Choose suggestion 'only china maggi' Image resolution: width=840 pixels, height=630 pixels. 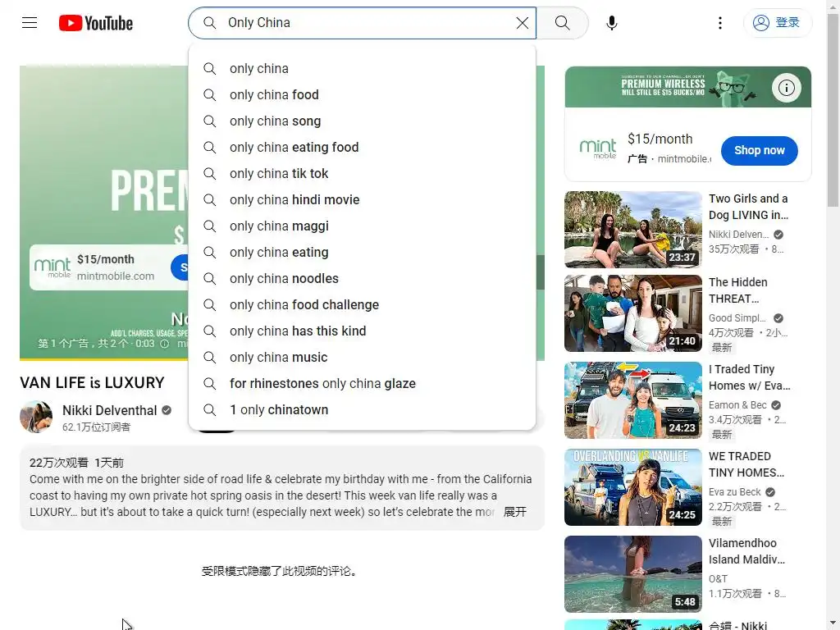coord(362,226)
